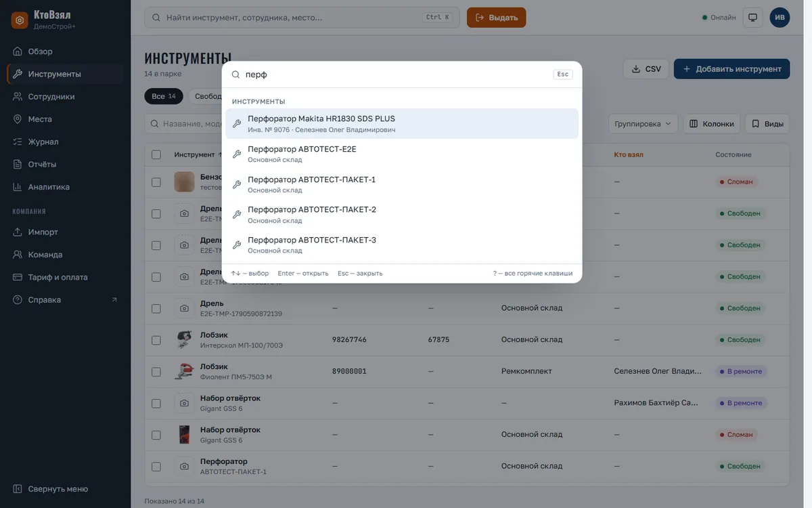Choose result Перфоратор АВТОТЕСТ-ПАКЕТ-3
The height and width of the screenshot is (508, 812).
point(402,245)
